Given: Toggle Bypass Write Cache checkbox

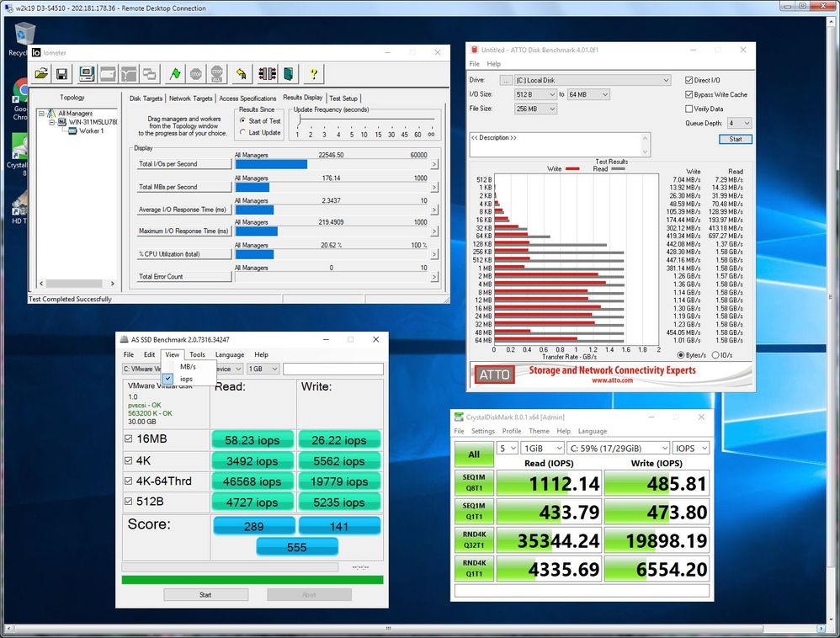Looking at the screenshot, I should click(x=689, y=95).
